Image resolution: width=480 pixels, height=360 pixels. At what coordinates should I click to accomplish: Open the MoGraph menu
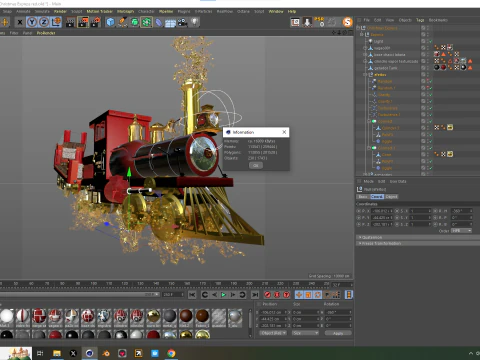125,11
